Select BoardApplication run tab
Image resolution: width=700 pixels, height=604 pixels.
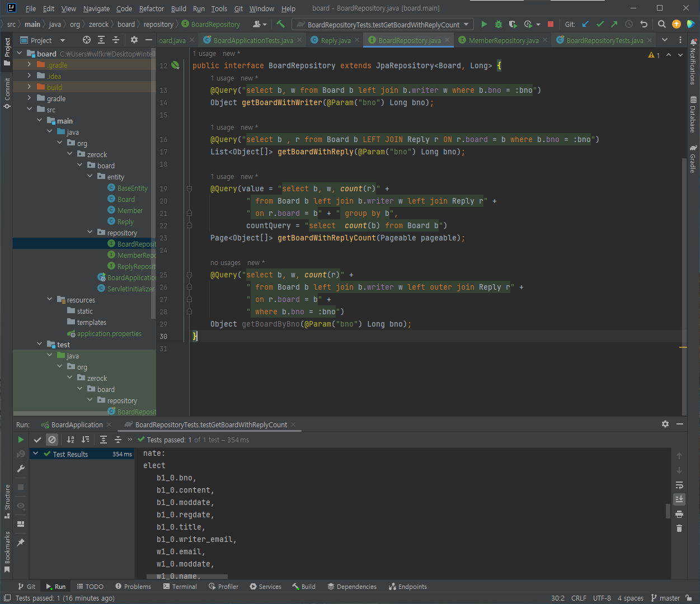(77, 424)
